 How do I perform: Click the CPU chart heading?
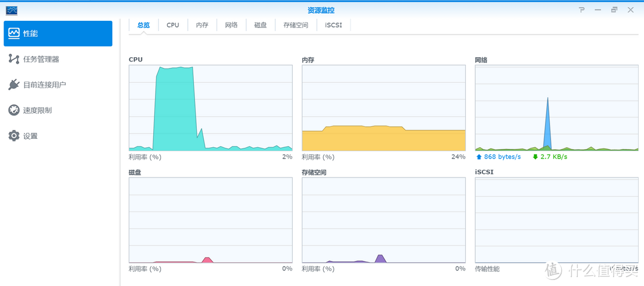click(135, 60)
